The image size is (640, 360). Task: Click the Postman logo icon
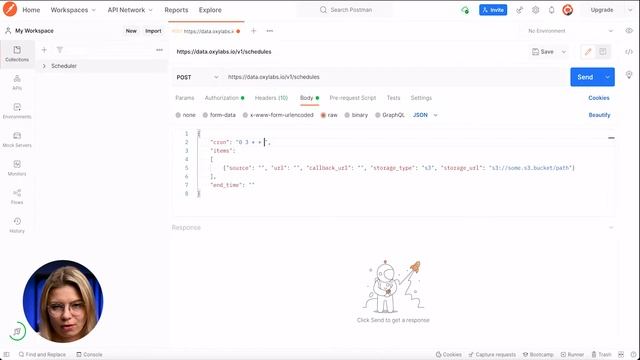pyautogui.click(x=10, y=9)
